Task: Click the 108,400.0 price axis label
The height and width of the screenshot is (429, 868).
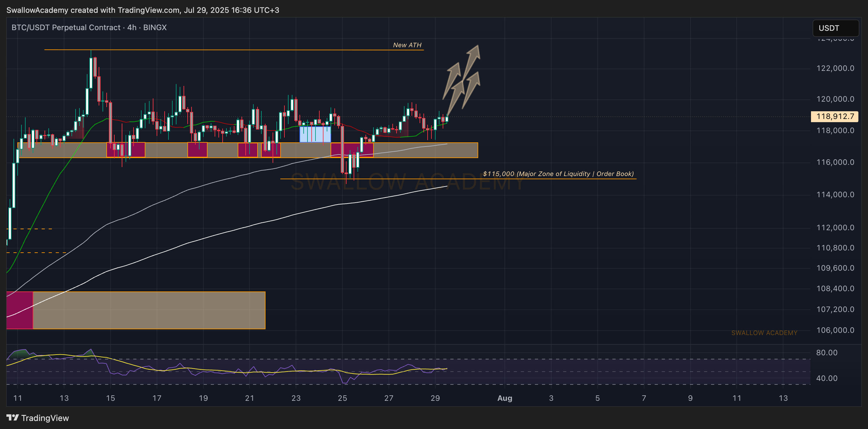Action: pyautogui.click(x=835, y=289)
